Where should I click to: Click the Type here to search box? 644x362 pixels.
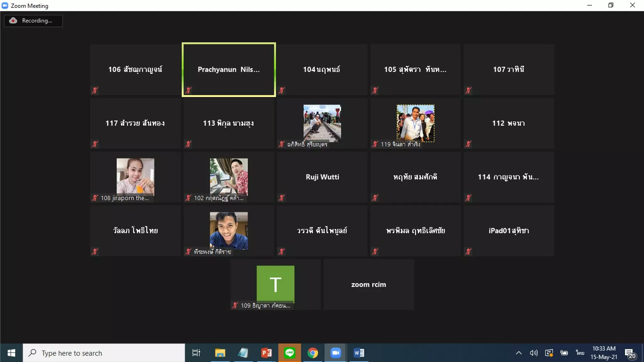[x=104, y=353]
